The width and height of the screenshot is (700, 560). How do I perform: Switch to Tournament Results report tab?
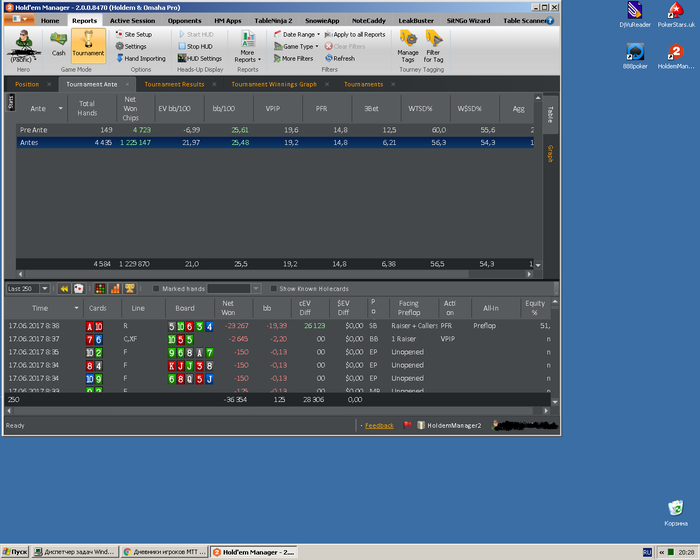(174, 84)
